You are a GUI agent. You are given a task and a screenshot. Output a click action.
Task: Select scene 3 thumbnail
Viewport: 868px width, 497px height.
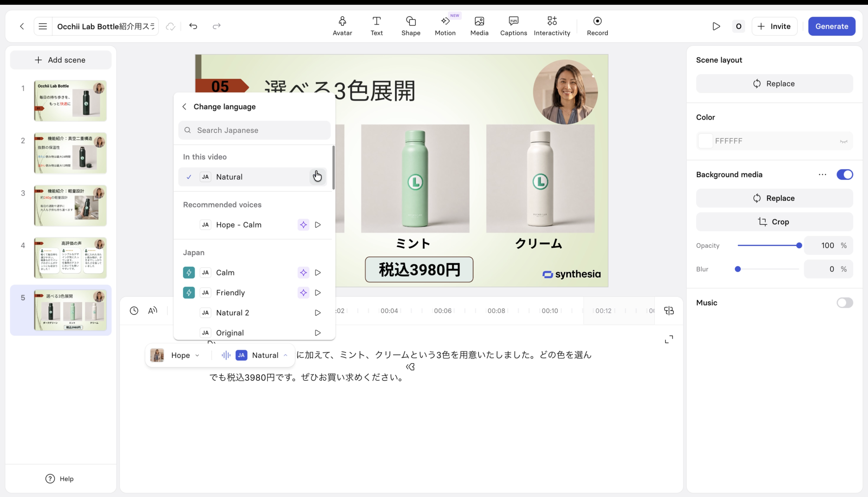(70, 205)
